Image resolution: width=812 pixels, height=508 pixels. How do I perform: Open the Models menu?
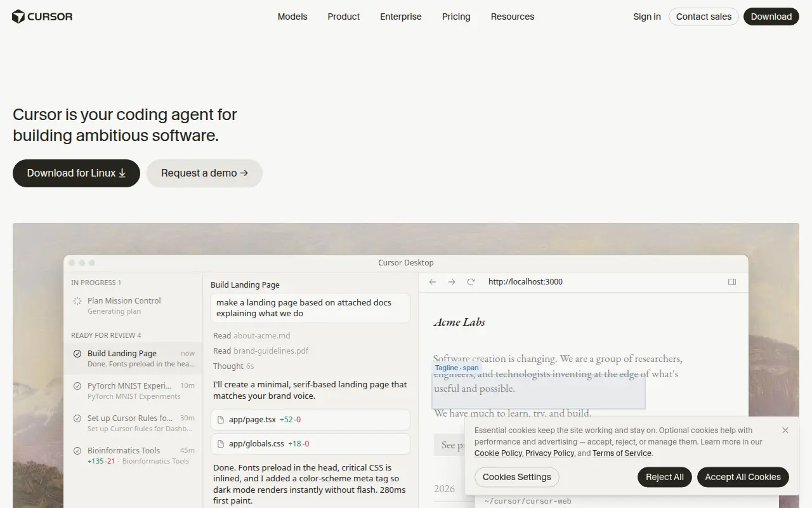pyautogui.click(x=292, y=17)
